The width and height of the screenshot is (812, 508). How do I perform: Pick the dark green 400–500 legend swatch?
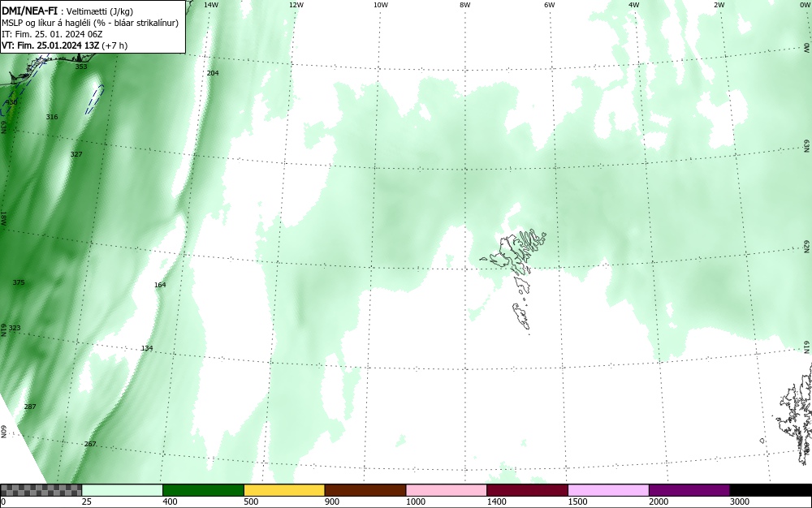click(203, 490)
